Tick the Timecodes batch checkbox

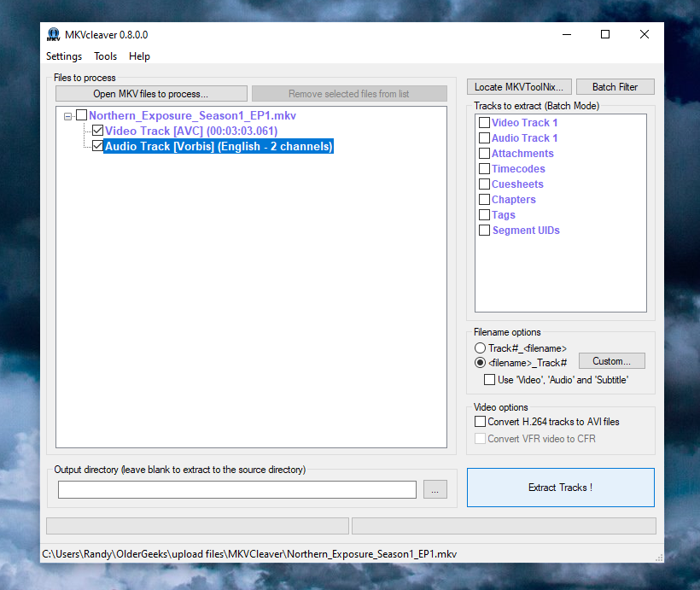click(x=484, y=168)
